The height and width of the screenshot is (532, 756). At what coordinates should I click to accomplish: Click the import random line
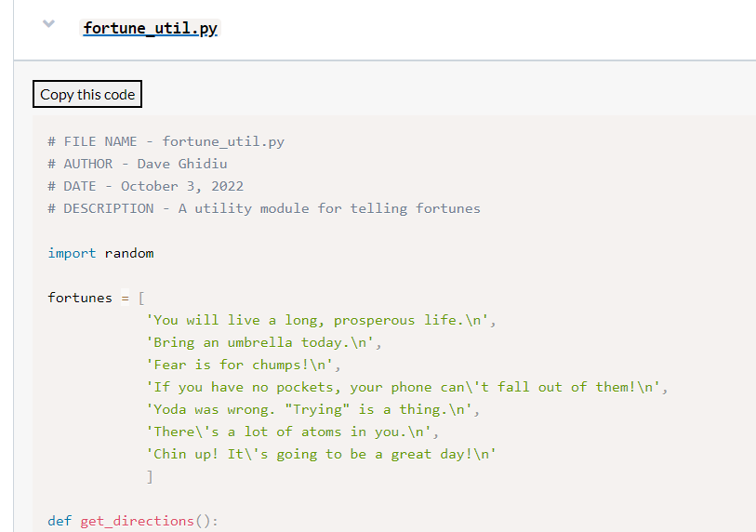coord(100,253)
